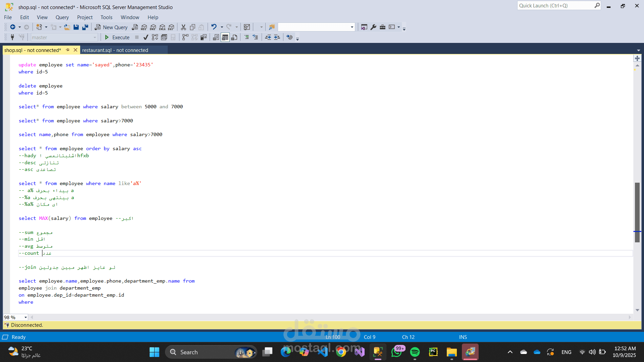
Task: Expand the find combo box dropdown arrow
Action: (x=352, y=27)
